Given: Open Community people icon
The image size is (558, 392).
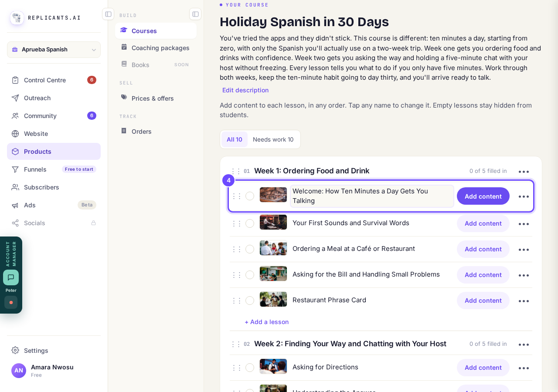Looking at the screenshot, I should [x=15, y=116].
